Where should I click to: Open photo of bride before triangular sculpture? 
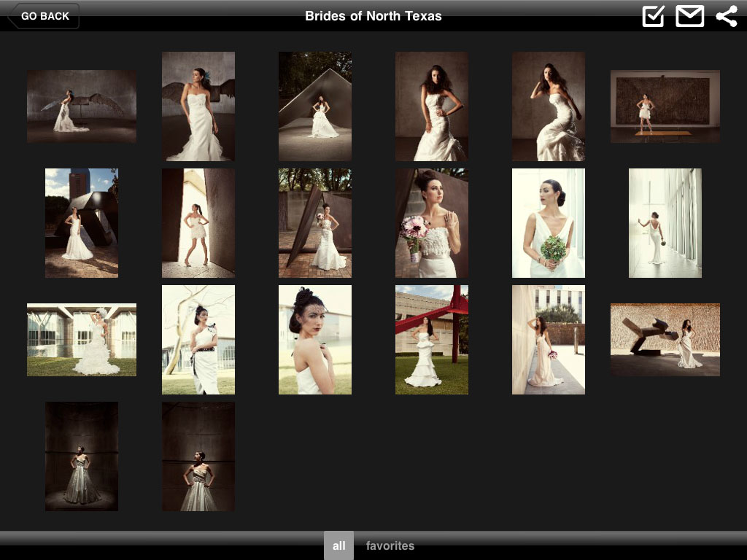click(315, 106)
